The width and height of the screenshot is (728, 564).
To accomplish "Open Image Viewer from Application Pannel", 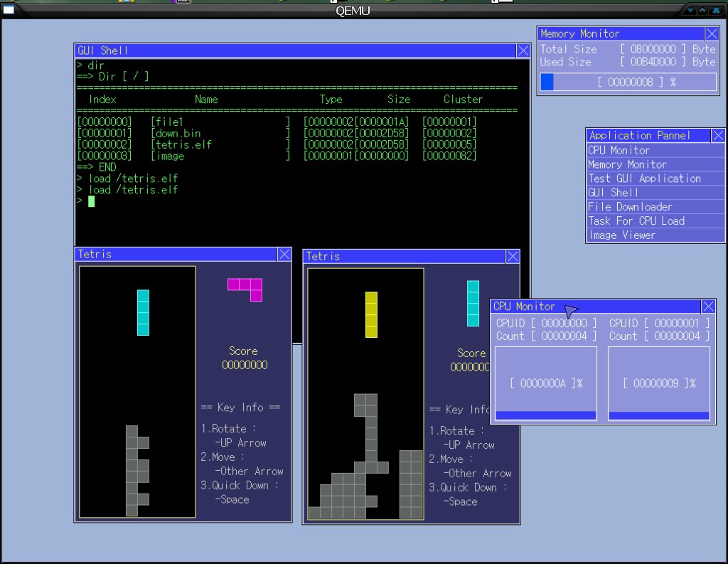I will [x=655, y=235].
